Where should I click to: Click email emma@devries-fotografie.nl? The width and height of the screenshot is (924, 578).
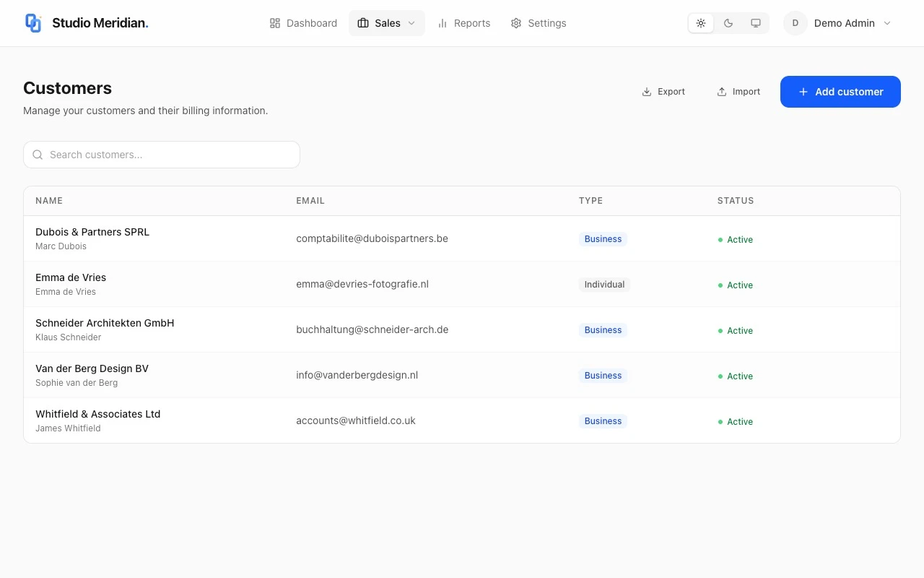click(x=362, y=284)
